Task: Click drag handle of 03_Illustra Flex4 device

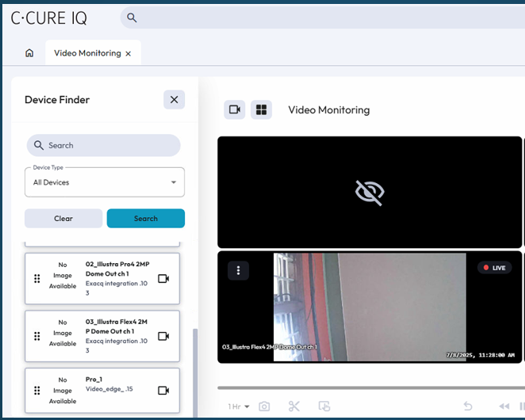Action: click(36, 335)
